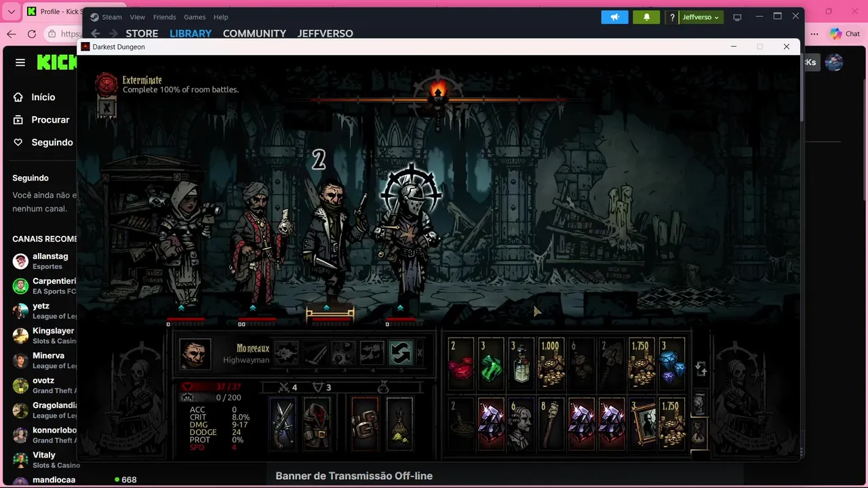Screen dimensions: 868x488
Task: Select the hooded hero in the back rank
Action: tap(186, 244)
